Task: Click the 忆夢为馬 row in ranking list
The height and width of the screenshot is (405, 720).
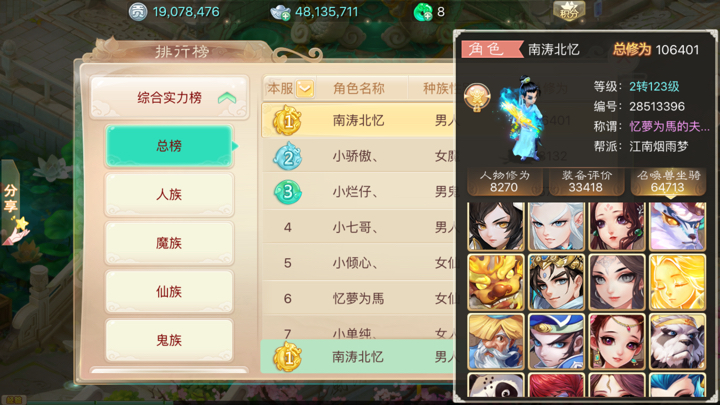Action: click(x=359, y=298)
